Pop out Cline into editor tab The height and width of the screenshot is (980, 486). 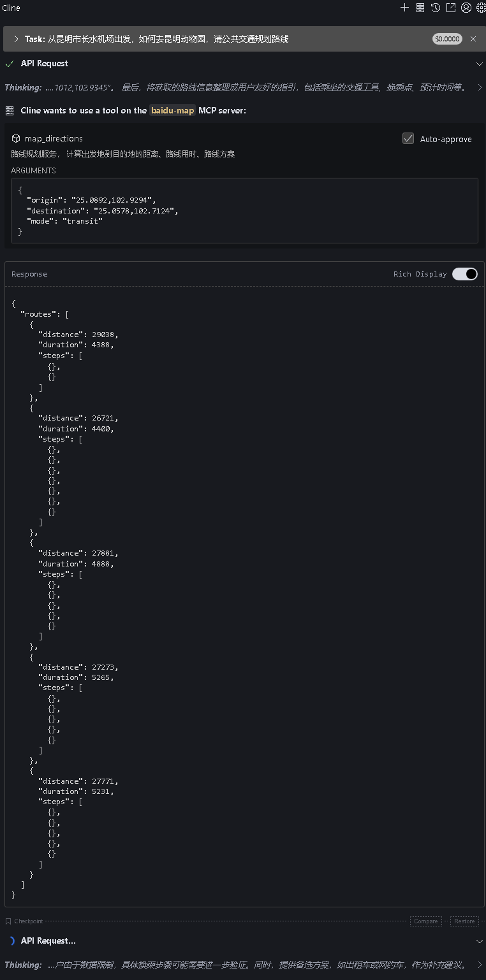point(451,8)
